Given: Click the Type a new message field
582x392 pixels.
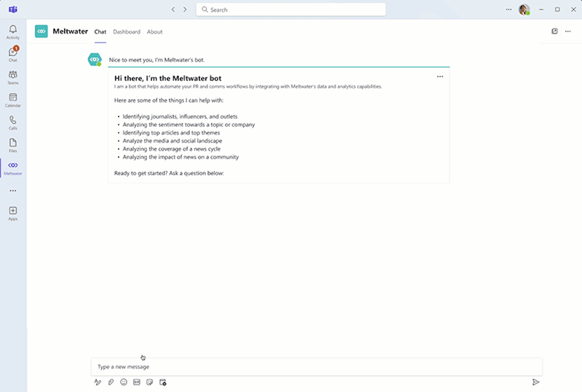Looking at the screenshot, I should [316, 367].
